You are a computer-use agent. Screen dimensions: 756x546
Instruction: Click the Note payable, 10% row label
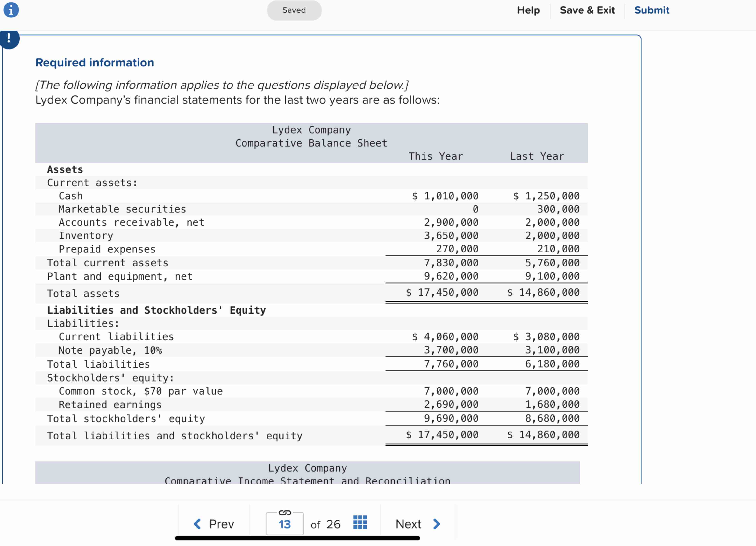click(110, 350)
